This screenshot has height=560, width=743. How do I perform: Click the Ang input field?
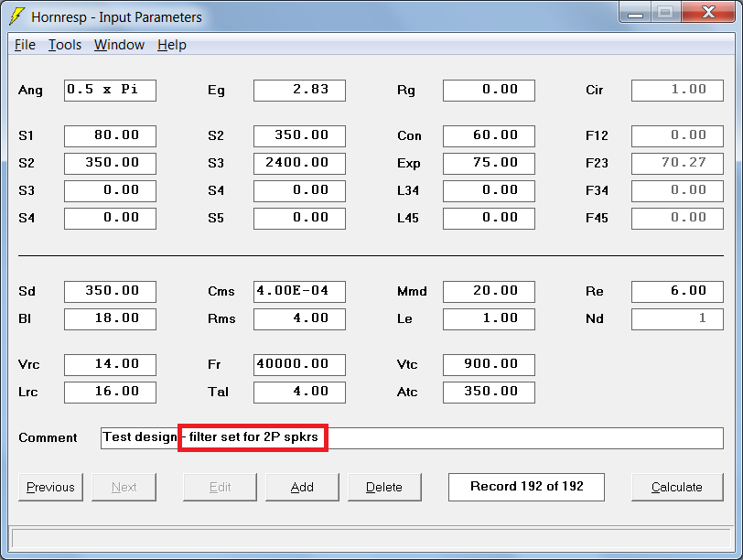coord(111,91)
